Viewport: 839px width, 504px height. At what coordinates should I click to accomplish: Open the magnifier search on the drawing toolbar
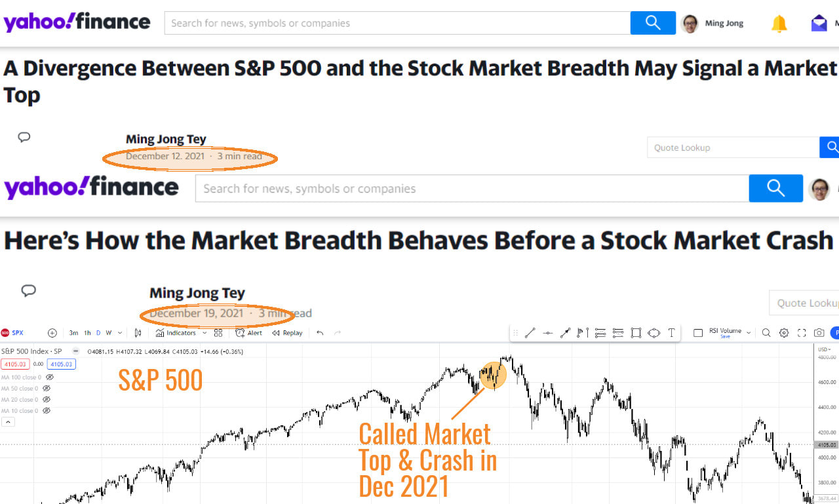[766, 333]
